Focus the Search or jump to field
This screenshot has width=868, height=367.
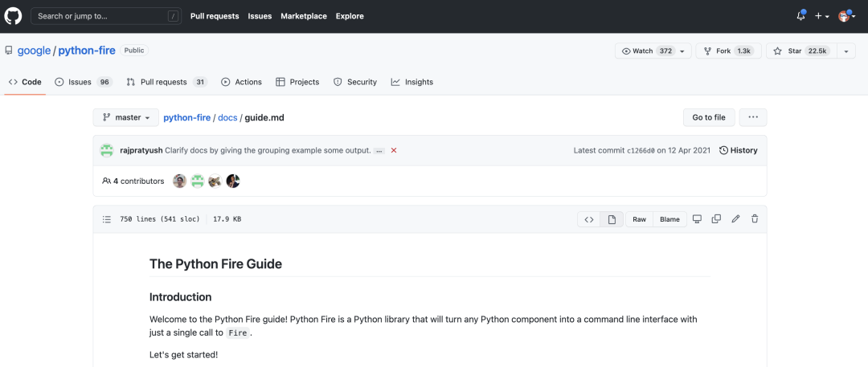[x=106, y=16]
